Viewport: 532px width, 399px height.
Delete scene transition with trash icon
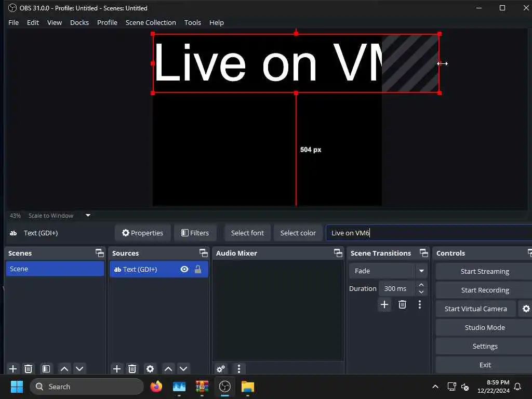point(403,304)
